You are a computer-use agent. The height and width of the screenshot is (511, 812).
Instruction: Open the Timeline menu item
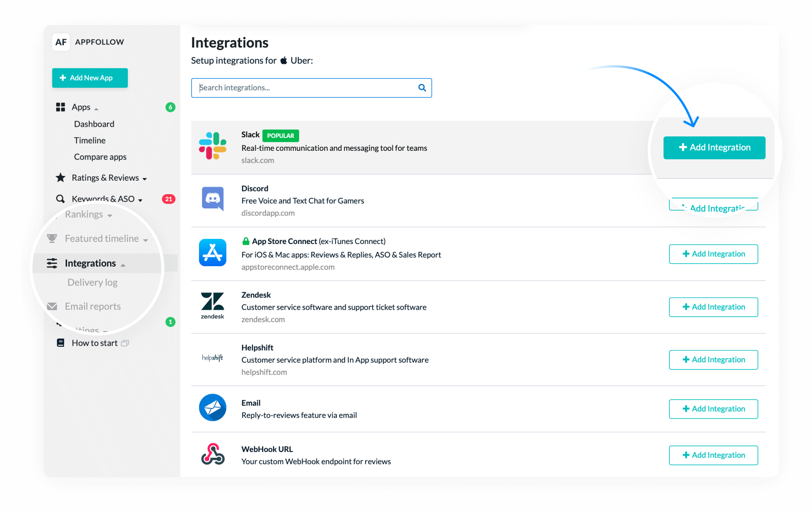tap(90, 140)
